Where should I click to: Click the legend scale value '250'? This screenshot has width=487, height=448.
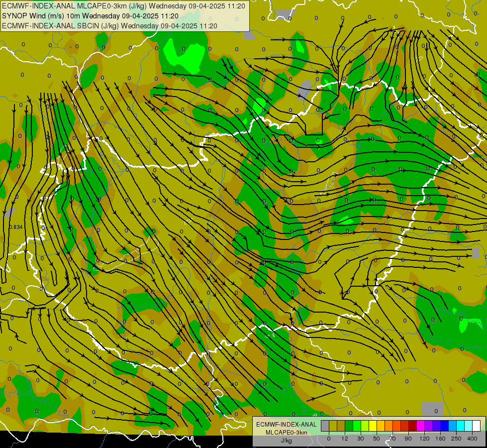[456, 439]
